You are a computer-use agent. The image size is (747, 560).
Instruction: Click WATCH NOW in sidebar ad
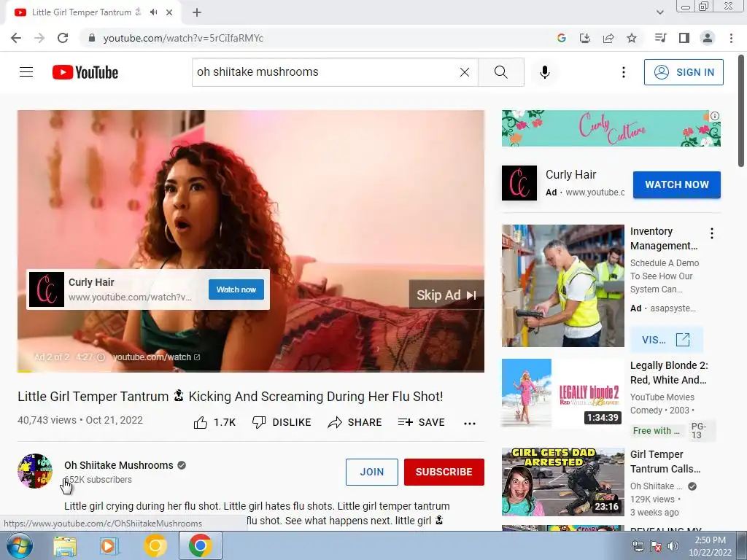point(676,184)
